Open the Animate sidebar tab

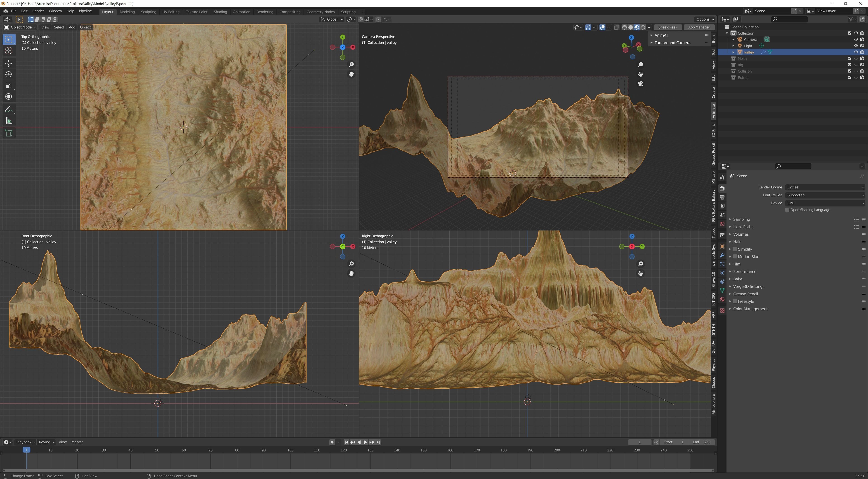coord(713,111)
